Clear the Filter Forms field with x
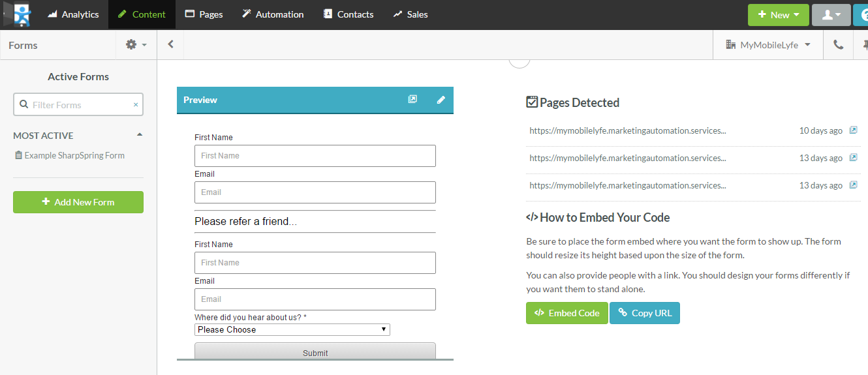 click(x=136, y=104)
